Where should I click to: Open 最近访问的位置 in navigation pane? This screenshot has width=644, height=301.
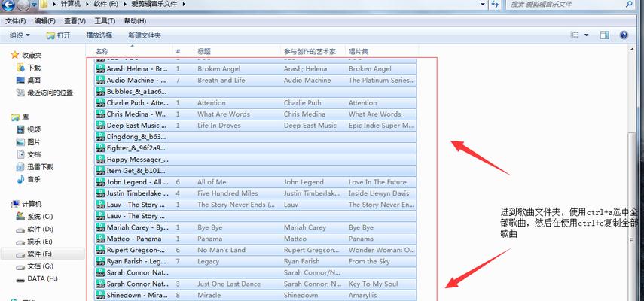(44, 93)
